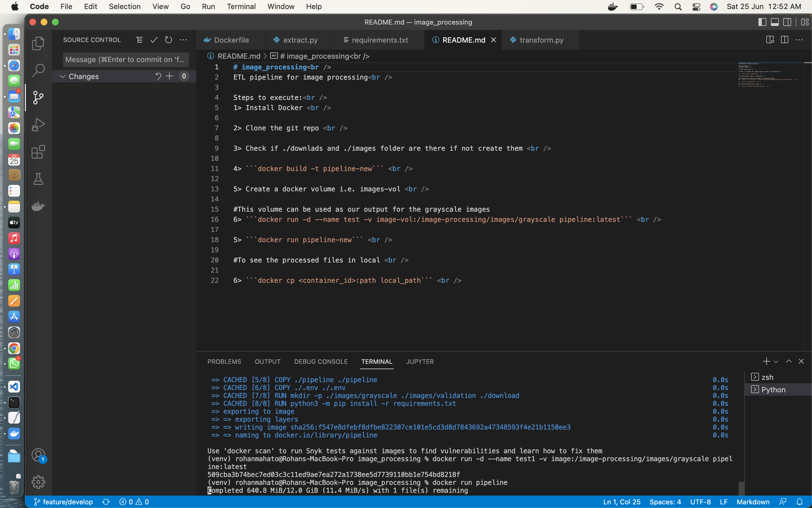Split the editor right
The height and width of the screenshot is (508, 812).
point(784,40)
